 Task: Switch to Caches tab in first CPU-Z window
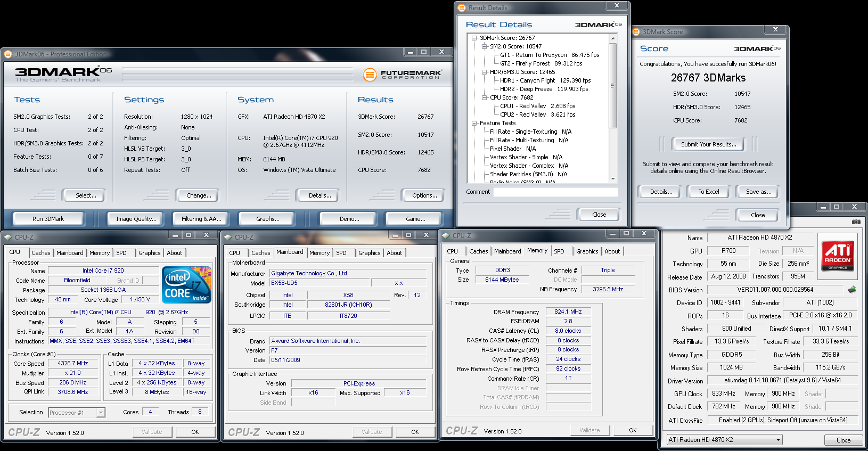[x=40, y=253]
